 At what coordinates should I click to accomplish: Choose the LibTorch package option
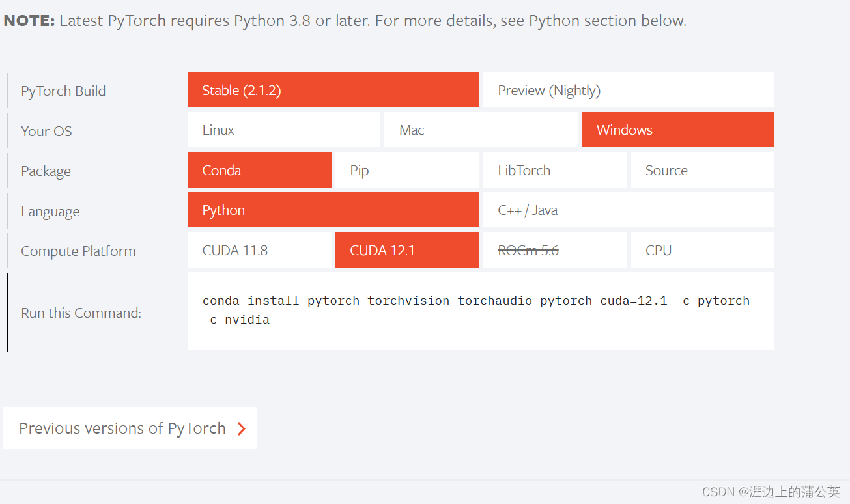coord(554,170)
